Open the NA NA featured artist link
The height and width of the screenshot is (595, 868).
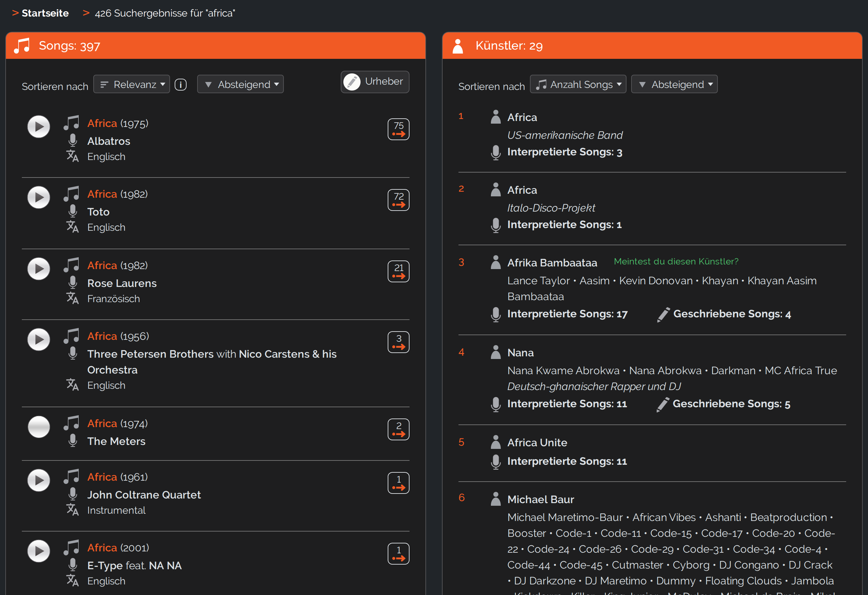(165, 566)
